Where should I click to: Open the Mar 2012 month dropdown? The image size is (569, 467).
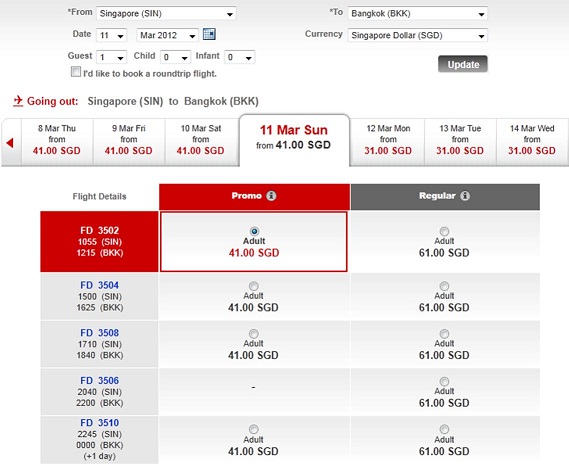point(167,35)
